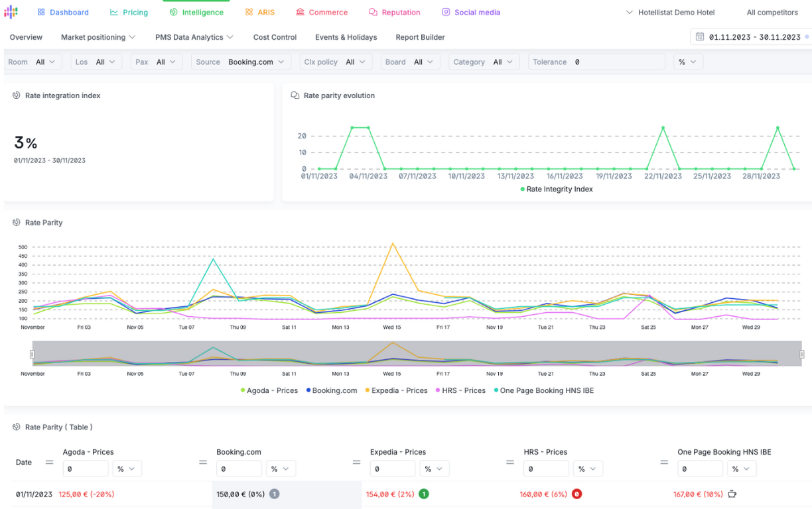Viewport: 812px width, 509px height.
Task: Click the green badge next to Expedia 154,00 €
Action: click(x=423, y=494)
